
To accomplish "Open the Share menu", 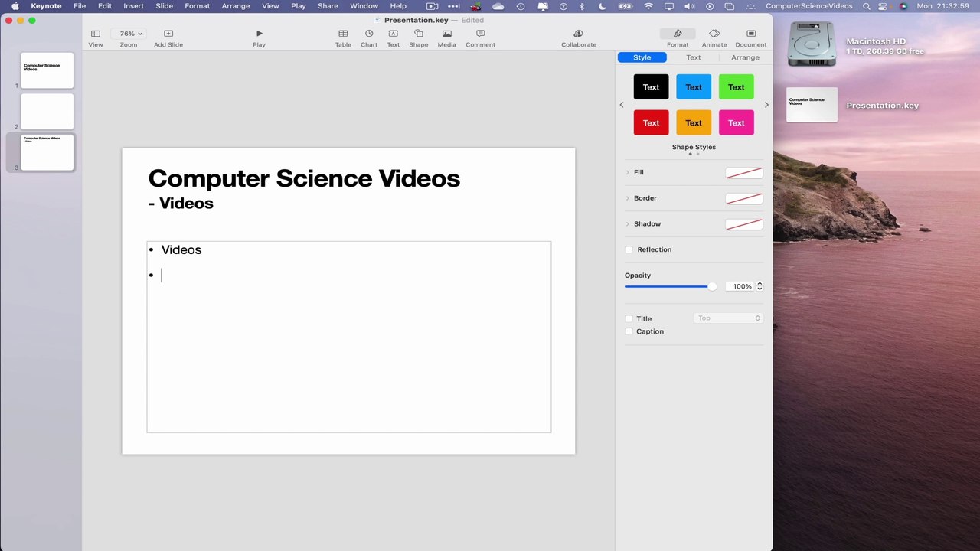I will (x=328, y=6).
